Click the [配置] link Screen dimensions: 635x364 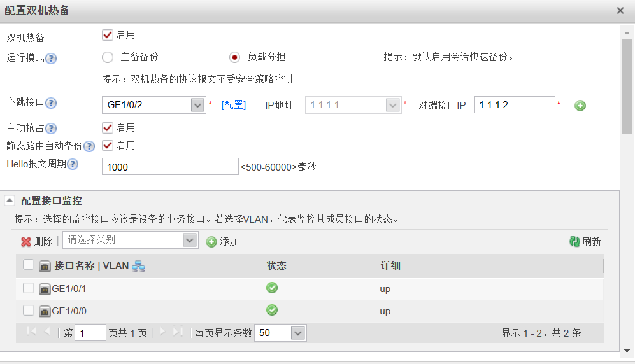[233, 105]
